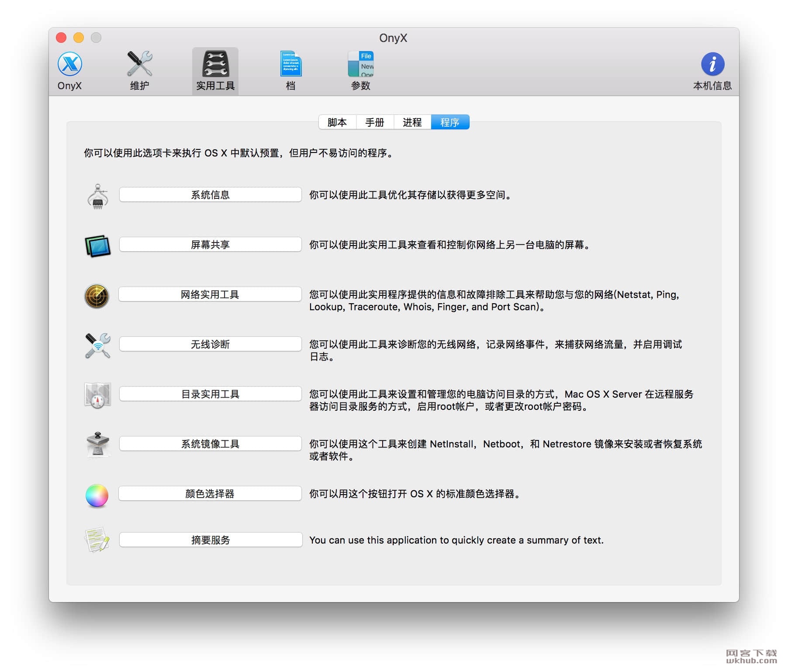Click the Screen Sharing monitors icon
Viewport: 788px width, 672px height.
click(97, 246)
